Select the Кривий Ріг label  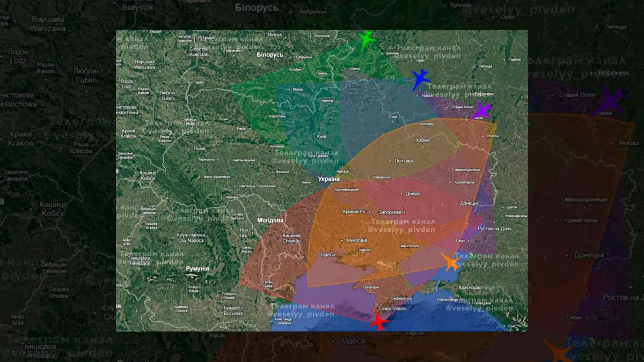click(x=354, y=211)
